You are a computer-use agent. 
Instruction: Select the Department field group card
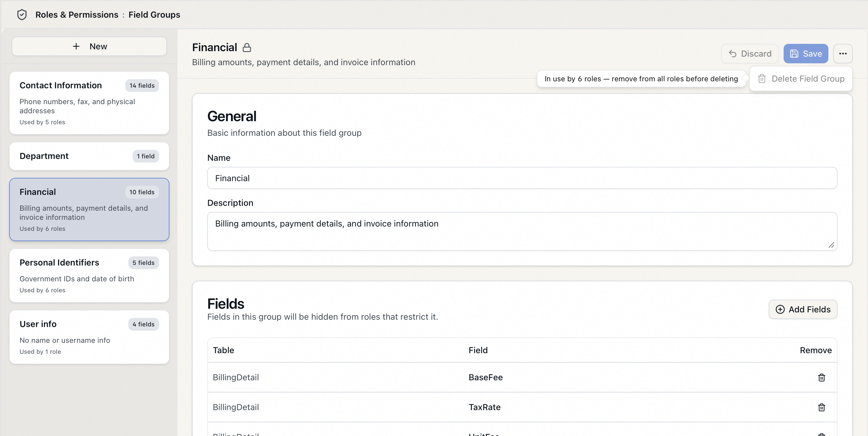click(x=89, y=156)
